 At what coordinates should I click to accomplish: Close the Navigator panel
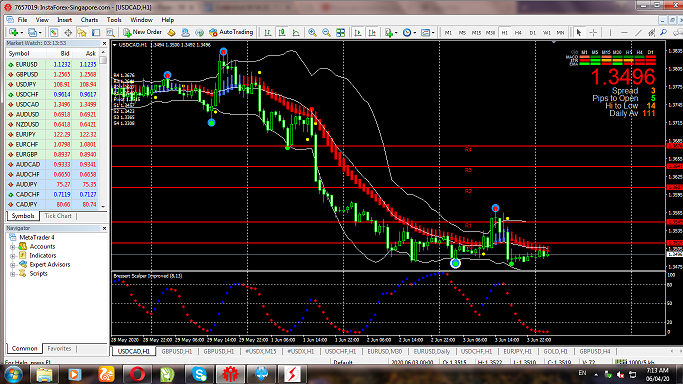(x=104, y=228)
